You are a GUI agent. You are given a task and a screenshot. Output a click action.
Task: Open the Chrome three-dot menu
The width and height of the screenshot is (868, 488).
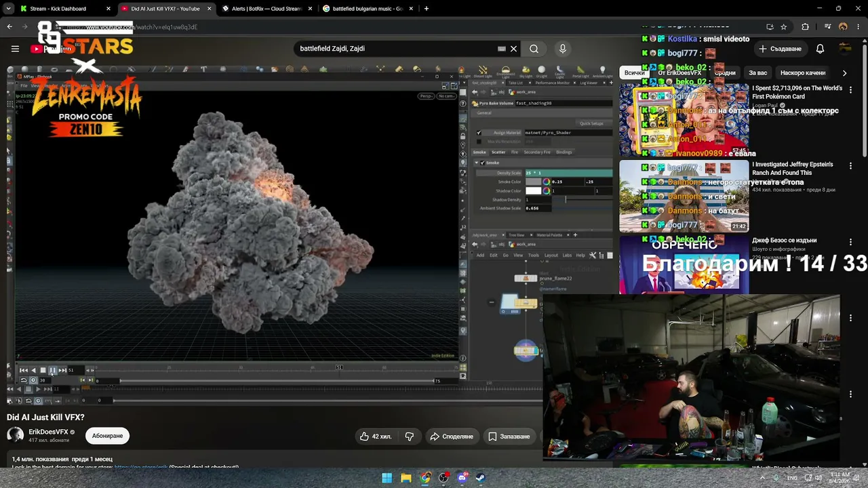click(x=858, y=27)
